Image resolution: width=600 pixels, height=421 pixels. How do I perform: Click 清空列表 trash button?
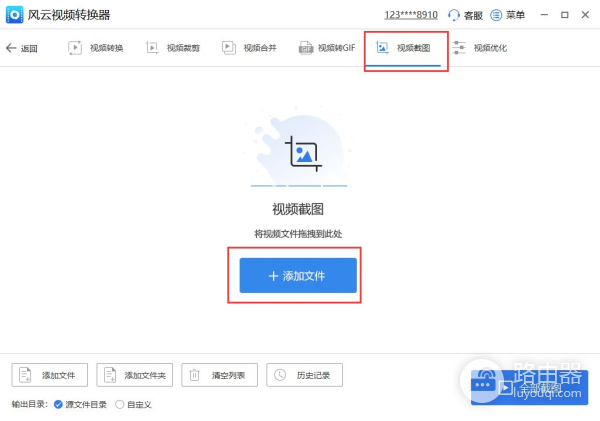pos(220,375)
